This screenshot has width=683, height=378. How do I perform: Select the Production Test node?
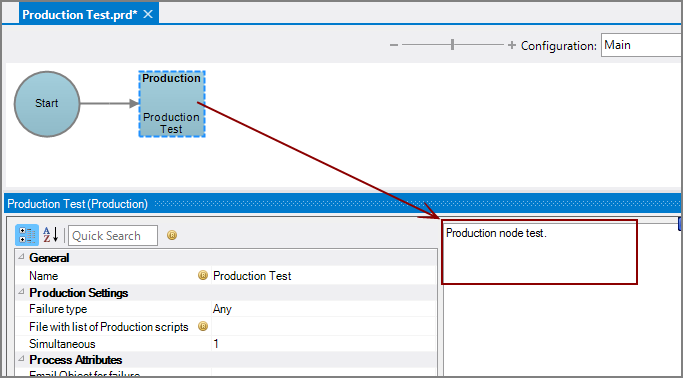point(172,104)
